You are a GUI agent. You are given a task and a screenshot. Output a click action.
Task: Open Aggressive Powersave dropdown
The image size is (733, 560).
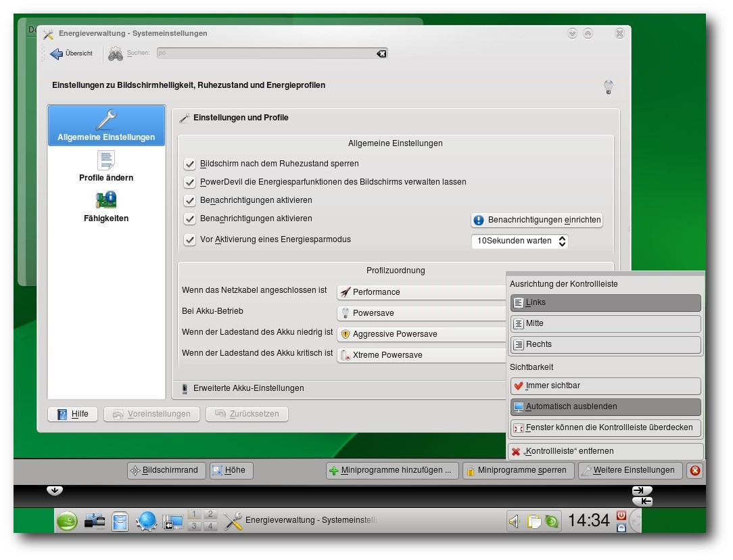pos(421,334)
